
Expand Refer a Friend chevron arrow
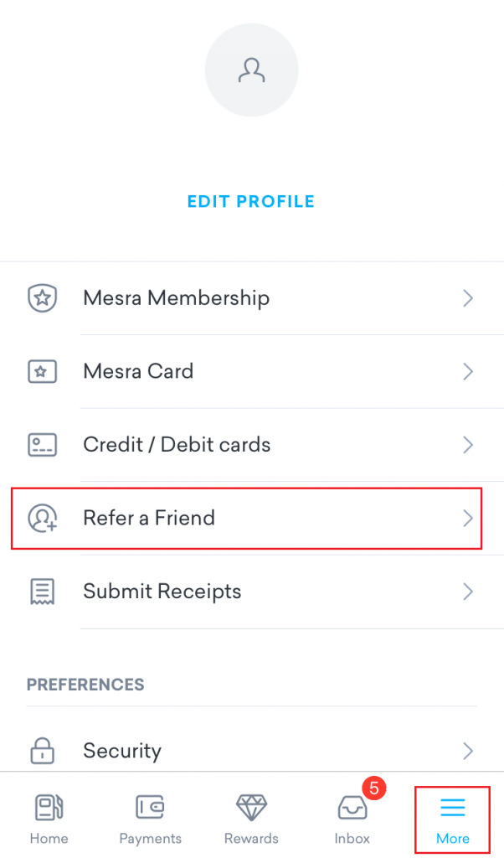tap(468, 518)
